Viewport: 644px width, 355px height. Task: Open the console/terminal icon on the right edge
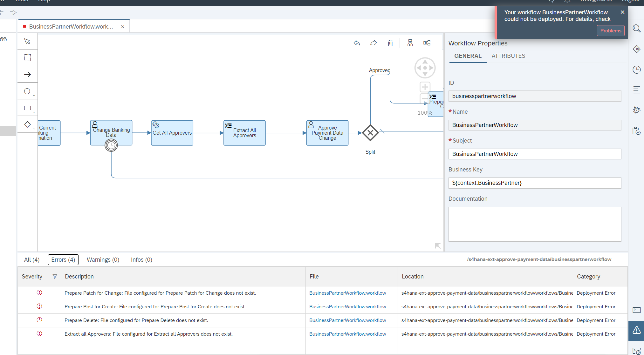pos(637,310)
